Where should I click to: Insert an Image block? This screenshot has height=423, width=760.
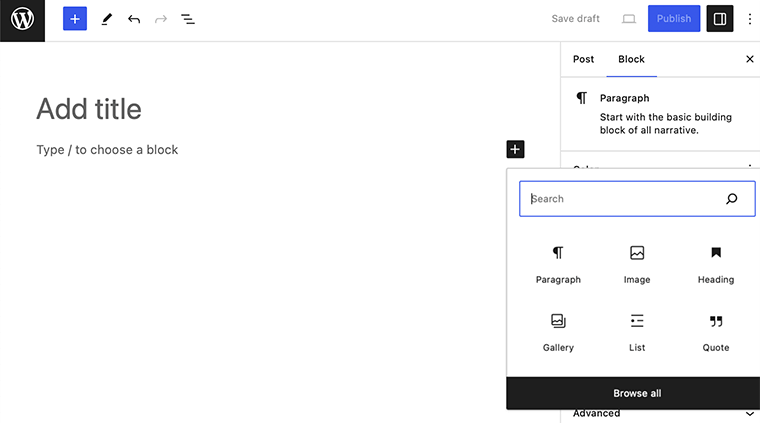click(x=637, y=265)
